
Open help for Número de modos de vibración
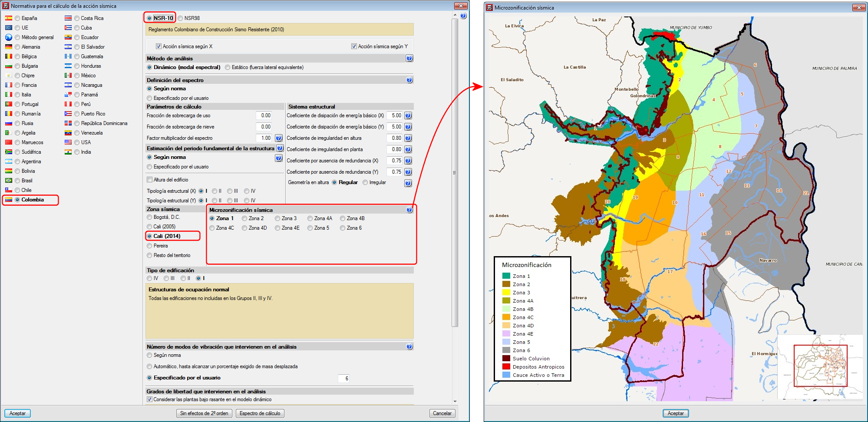[409, 346]
